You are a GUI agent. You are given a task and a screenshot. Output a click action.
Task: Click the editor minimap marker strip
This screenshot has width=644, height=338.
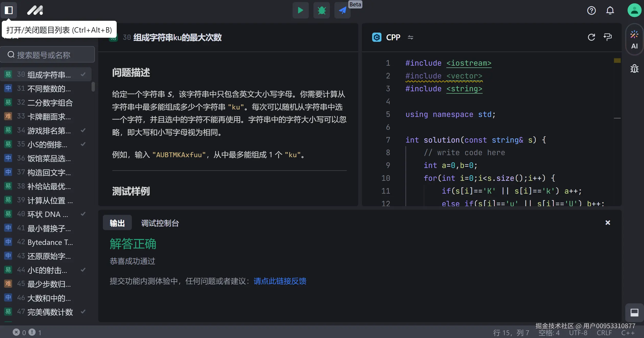point(617,61)
